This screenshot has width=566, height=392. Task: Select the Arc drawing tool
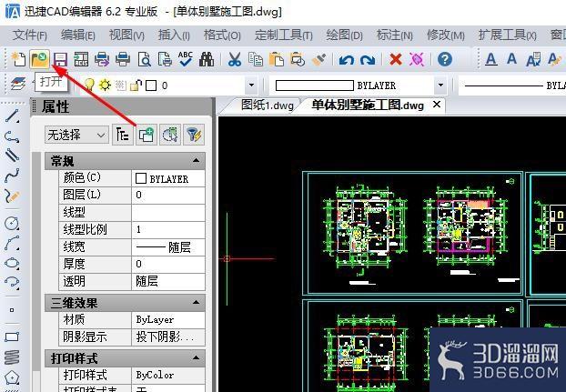tap(12, 243)
